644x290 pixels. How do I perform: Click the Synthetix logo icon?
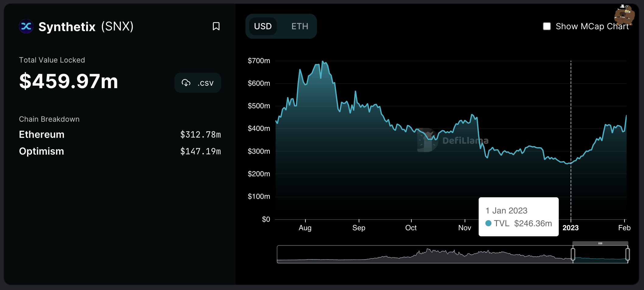[x=26, y=26]
